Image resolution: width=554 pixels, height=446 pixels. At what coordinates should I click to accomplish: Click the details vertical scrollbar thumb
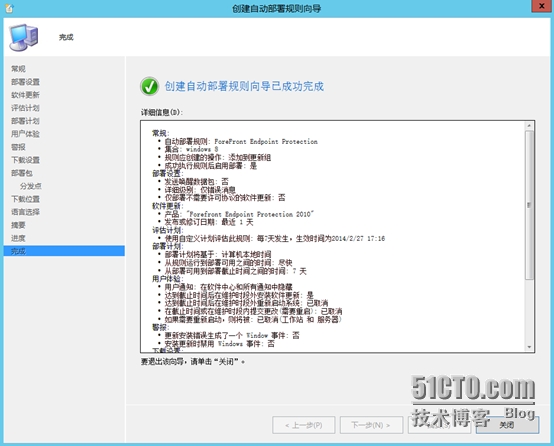(x=529, y=205)
